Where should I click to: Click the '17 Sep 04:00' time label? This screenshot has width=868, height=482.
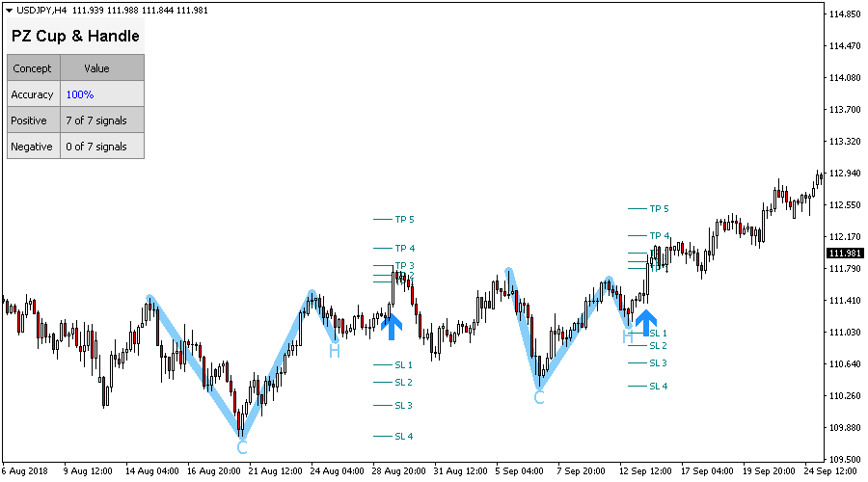[707, 471]
